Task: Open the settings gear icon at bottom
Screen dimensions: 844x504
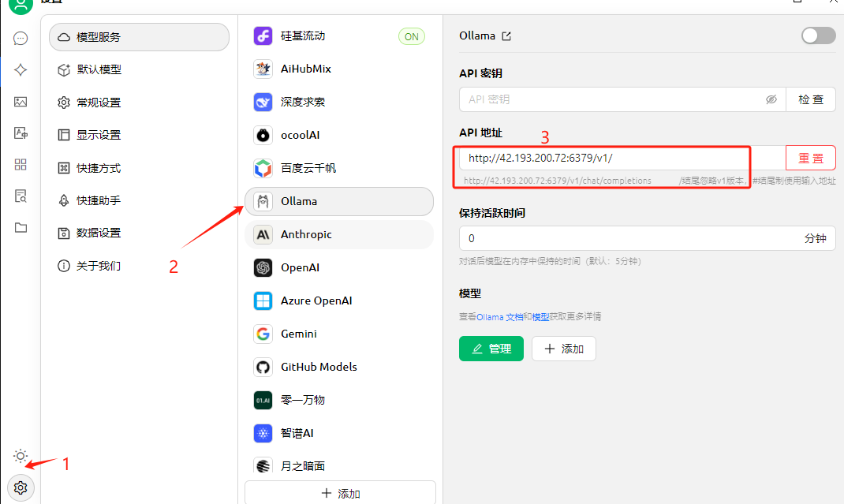Action: (x=21, y=488)
